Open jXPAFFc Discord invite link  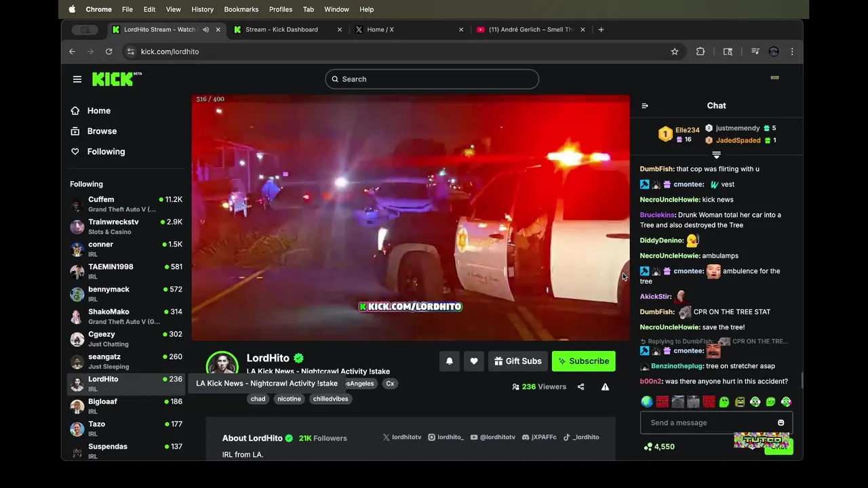click(x=539, y=437)
